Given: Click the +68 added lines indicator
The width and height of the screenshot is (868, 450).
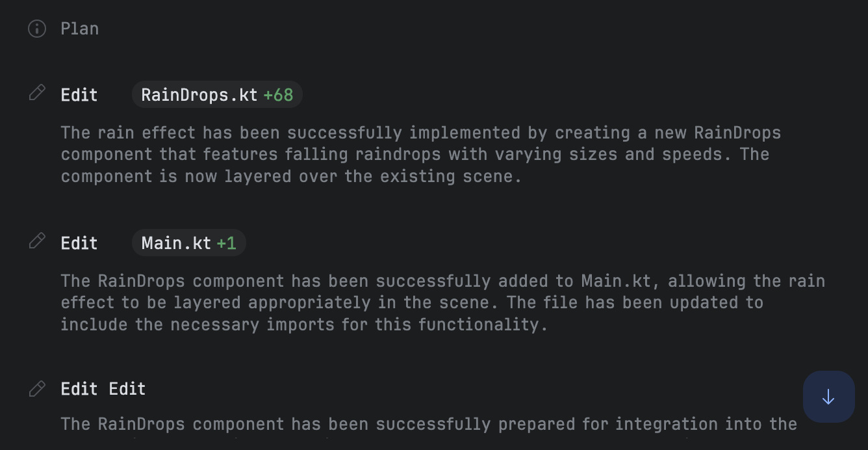Looking at the screenshot, I should (x=279, y=95).
